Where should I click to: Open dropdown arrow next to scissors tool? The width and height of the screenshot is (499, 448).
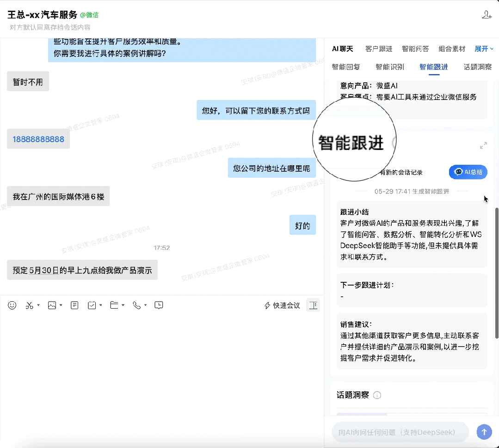click(x=38, y=305)
